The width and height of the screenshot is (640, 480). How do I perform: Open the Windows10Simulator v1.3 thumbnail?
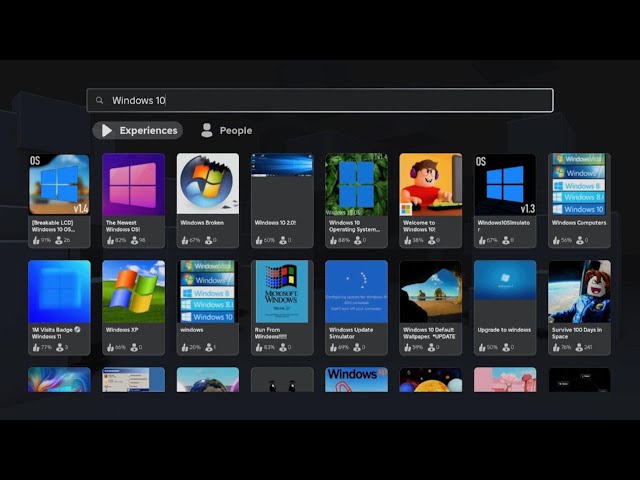tap(505, 184)
